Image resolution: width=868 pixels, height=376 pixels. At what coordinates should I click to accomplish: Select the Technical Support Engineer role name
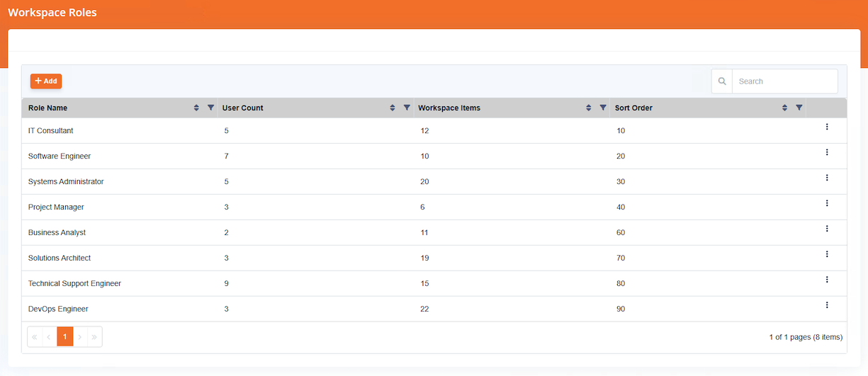pyautogui.click(x=74, y=283)
